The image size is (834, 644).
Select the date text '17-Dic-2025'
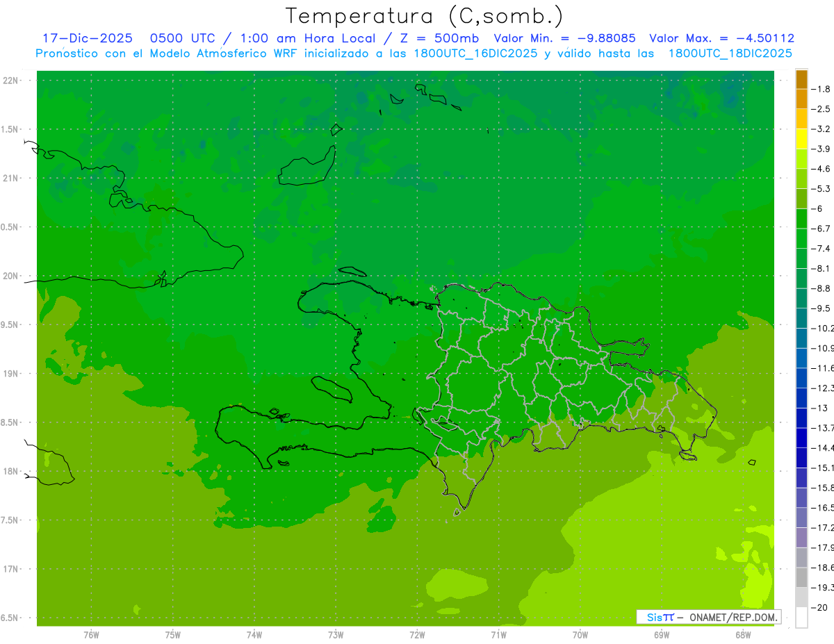pos(87,38)
